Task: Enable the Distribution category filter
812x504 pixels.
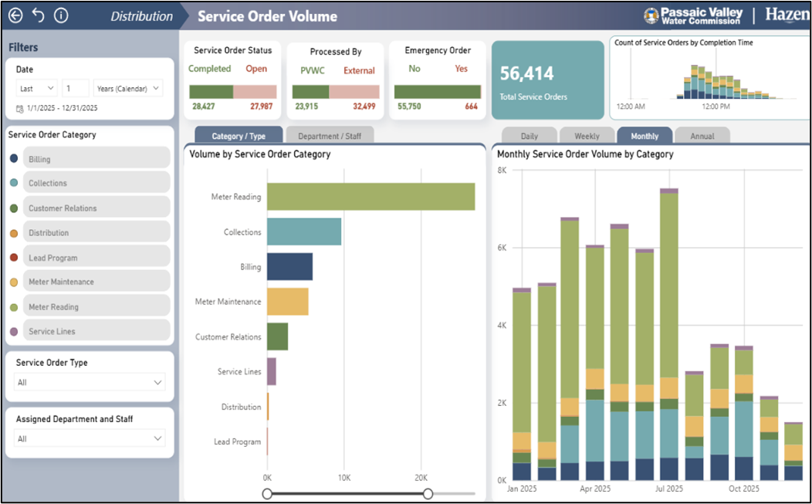Action: pyautogui.click(x=96, y=232)
